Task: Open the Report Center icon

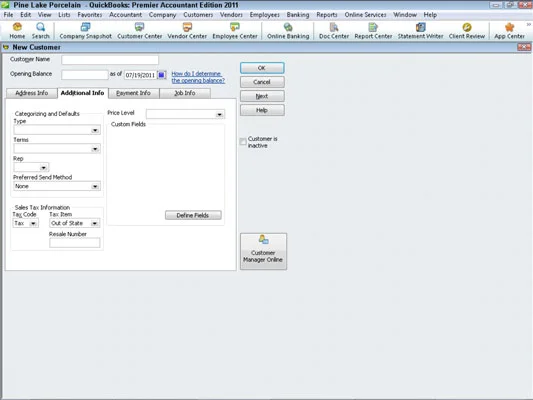Action: [373, 31]
